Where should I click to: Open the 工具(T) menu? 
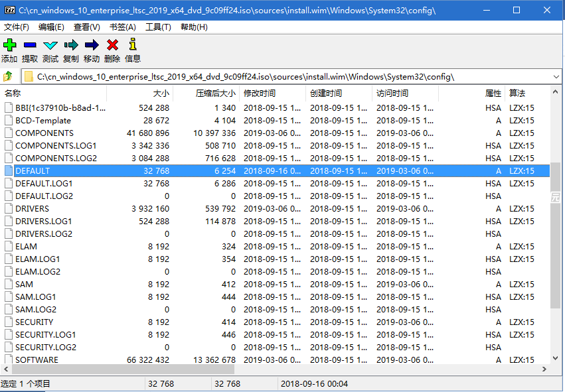tap(158, 27)
